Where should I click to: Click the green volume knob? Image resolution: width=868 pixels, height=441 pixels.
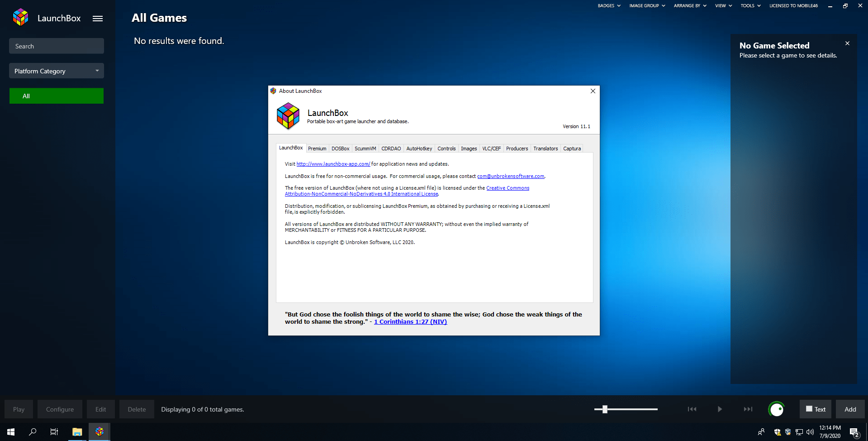(776, 409)
